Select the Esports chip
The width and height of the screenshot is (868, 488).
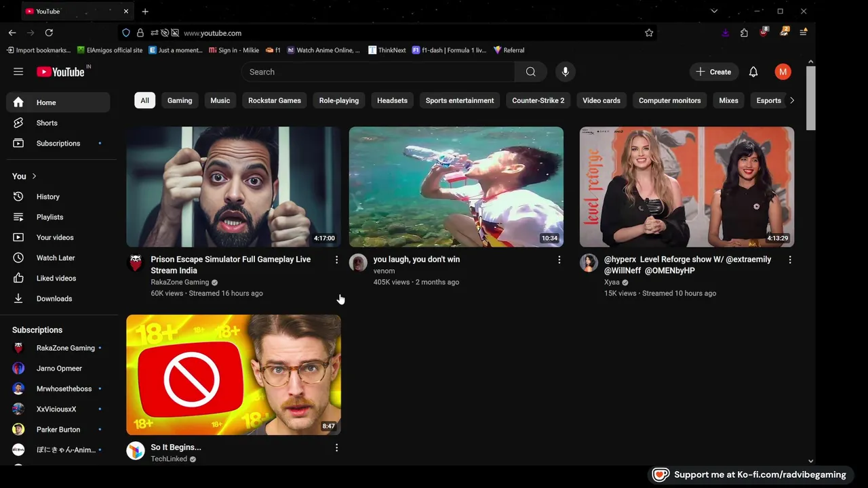click(x=769, y=100)
